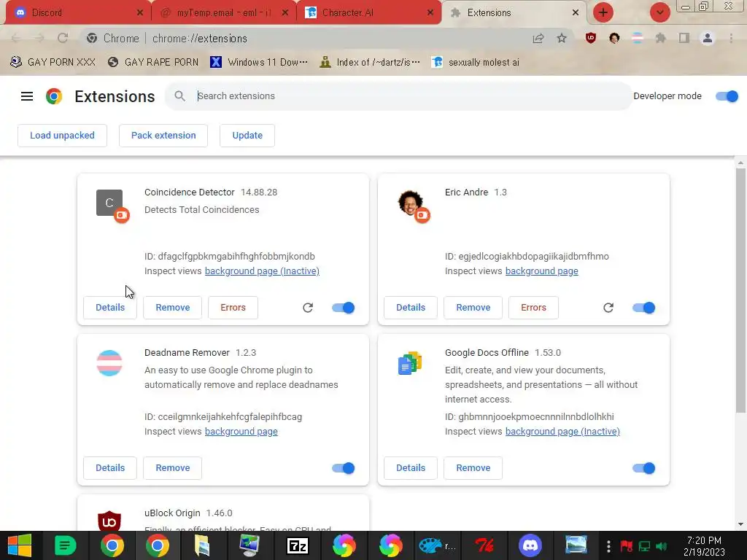Open Deadname Remover from the browser toolbar
Viewport: 747px width, 560px height.
(638, 38)
